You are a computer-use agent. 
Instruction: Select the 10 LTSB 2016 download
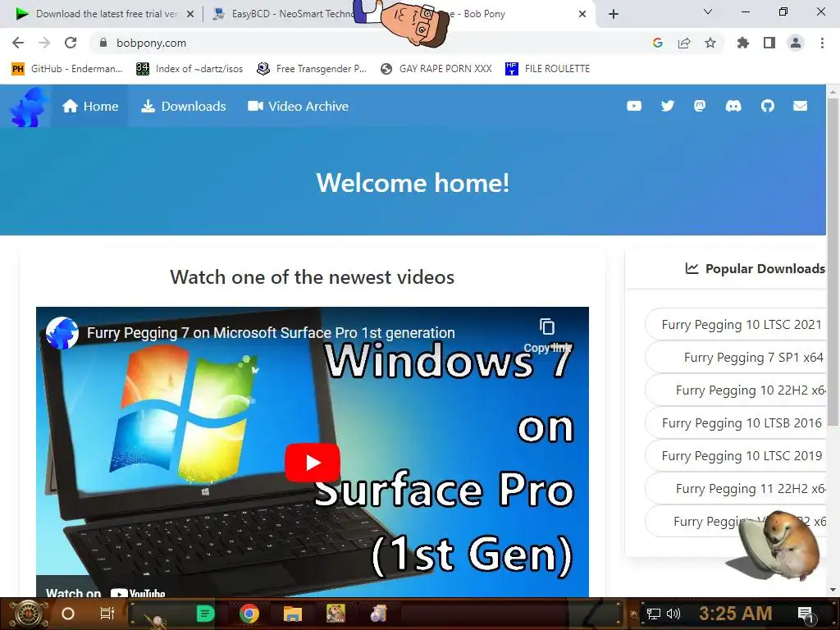[735, 423]
